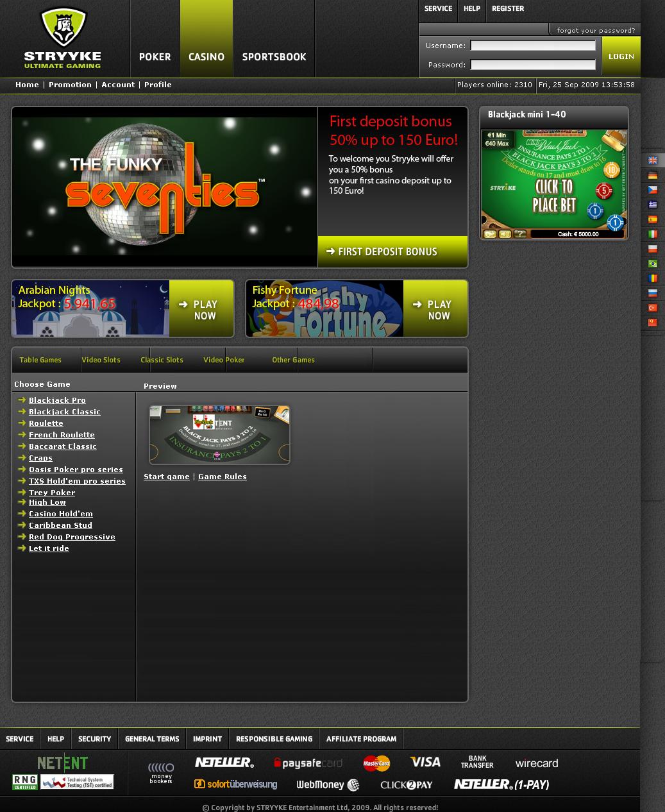This screenshot has height=812, width=665.
Task: Pick the Turkish flag language icon
Action: (x=652, y=308)
